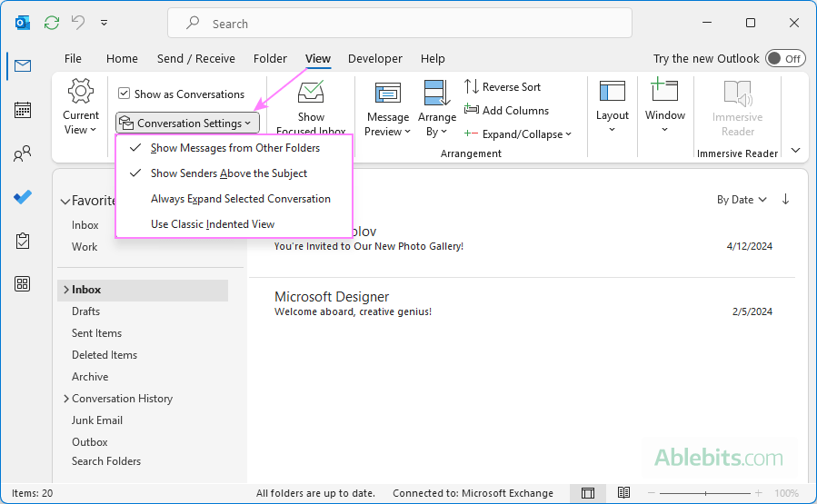817x504 pixels.
Task: Switch to the Folder tab
Action: [270, 58]
